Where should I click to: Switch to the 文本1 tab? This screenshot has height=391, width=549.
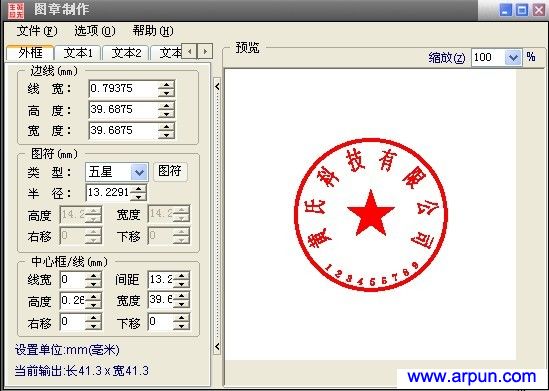78,53
